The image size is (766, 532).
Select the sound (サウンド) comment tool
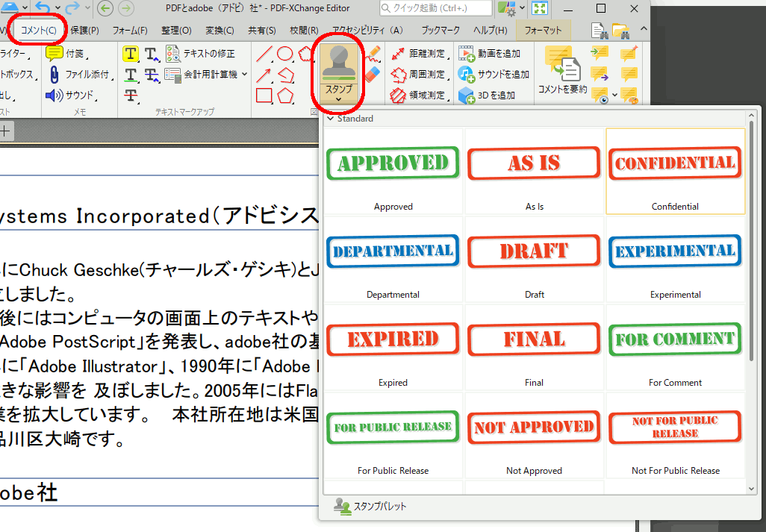[71, 96]
